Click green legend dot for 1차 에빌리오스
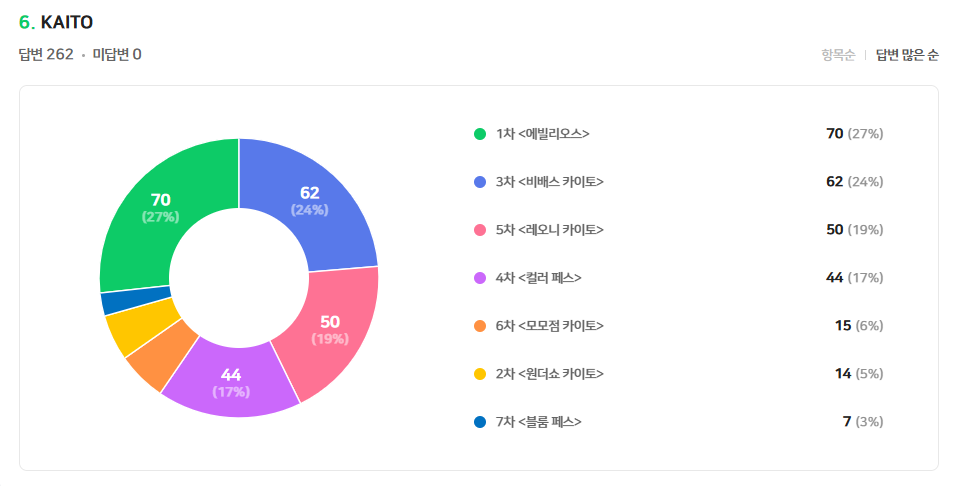956x486 pixels. tap(480, 134)
